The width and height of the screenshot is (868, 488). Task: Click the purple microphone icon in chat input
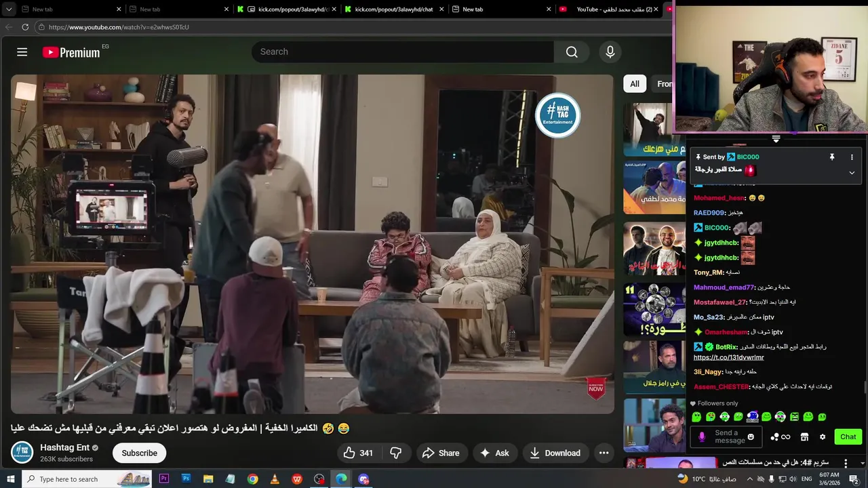point(702,437)
